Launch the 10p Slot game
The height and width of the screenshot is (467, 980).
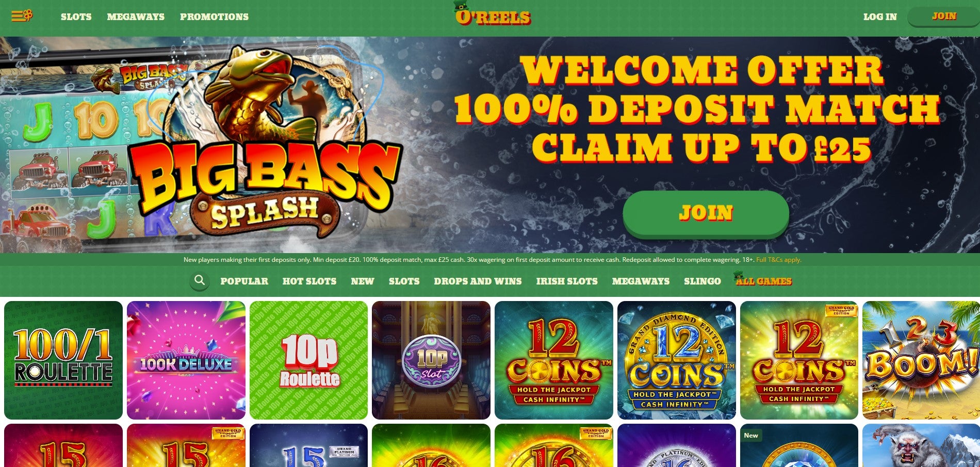click(x=431, y=360)
